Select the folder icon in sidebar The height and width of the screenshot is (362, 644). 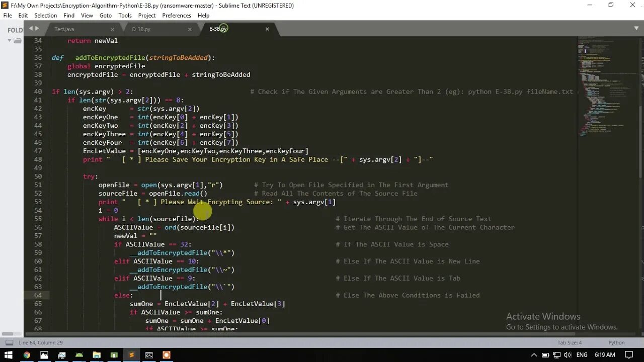click(x=18, y=40)
